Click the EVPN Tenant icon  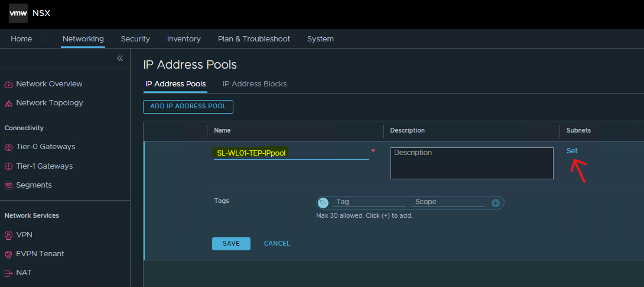(x=8, y=254)
